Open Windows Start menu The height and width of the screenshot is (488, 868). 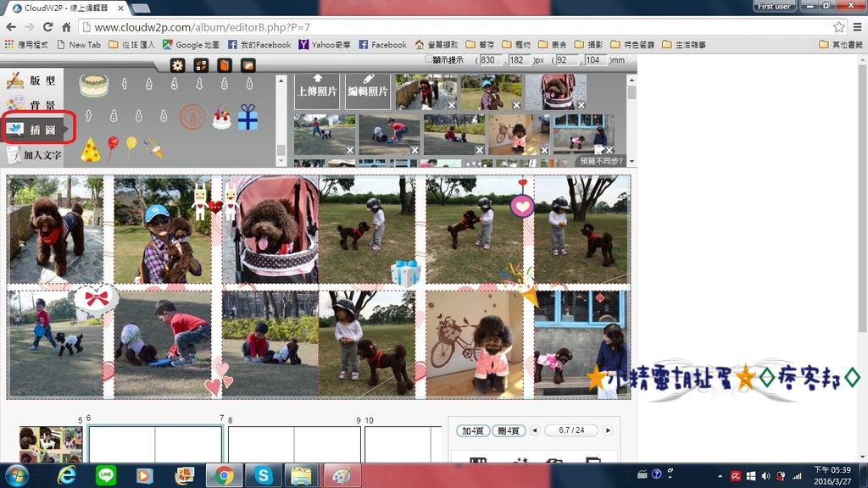click(17, 475)
